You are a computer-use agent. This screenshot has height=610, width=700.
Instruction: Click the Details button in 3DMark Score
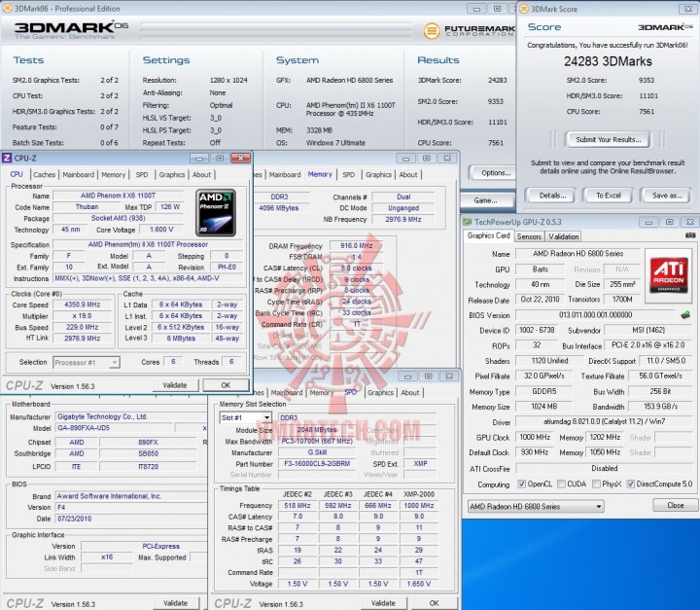(552, 196)
